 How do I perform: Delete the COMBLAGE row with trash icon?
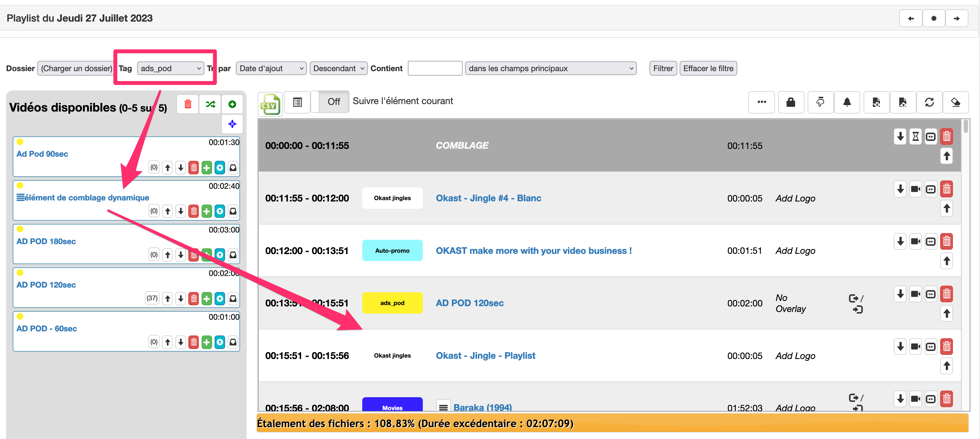[947, 136]
